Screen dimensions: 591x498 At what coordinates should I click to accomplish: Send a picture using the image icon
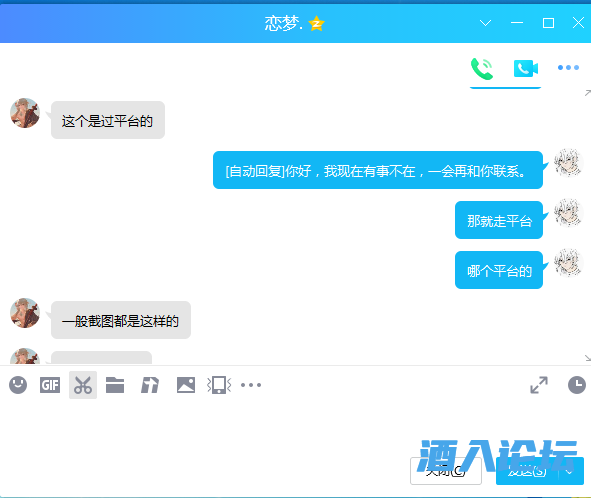click(x=186, y=385)
